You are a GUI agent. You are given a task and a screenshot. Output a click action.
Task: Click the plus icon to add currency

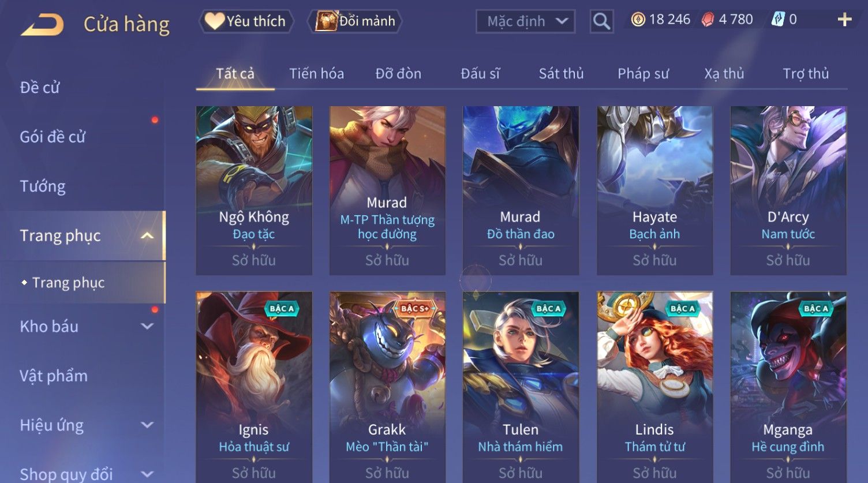[844, 20]
